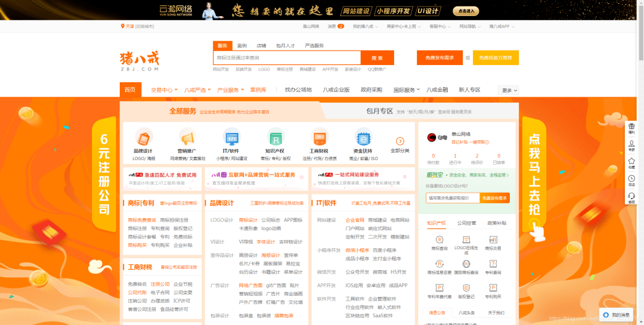644x325 pixels.
Task: Open the 知识产权 category icon
Action: tap(275, 137)
